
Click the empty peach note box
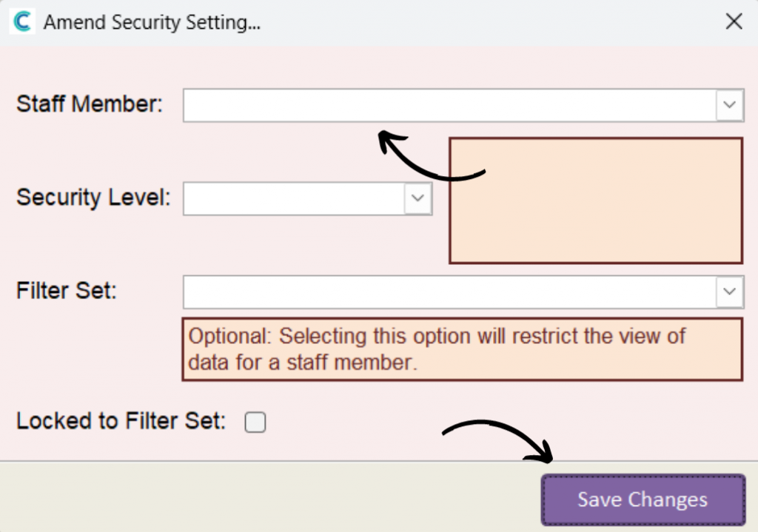[x=596, y=201]
